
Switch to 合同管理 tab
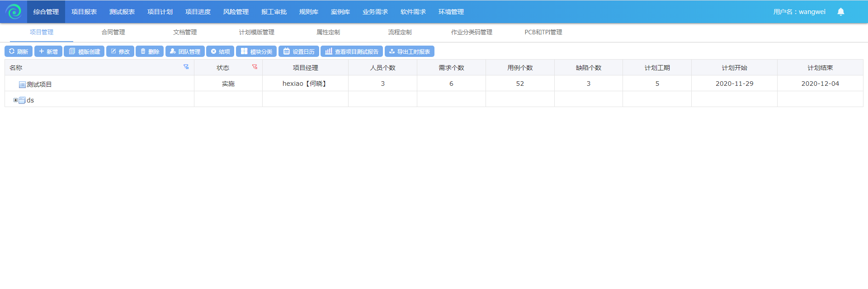pos(113,32)
